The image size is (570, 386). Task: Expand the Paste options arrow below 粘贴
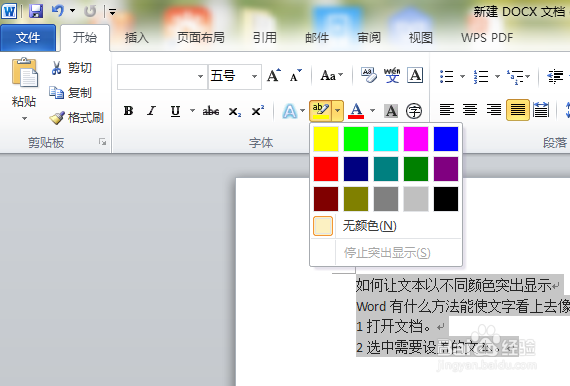pos(24,118)
